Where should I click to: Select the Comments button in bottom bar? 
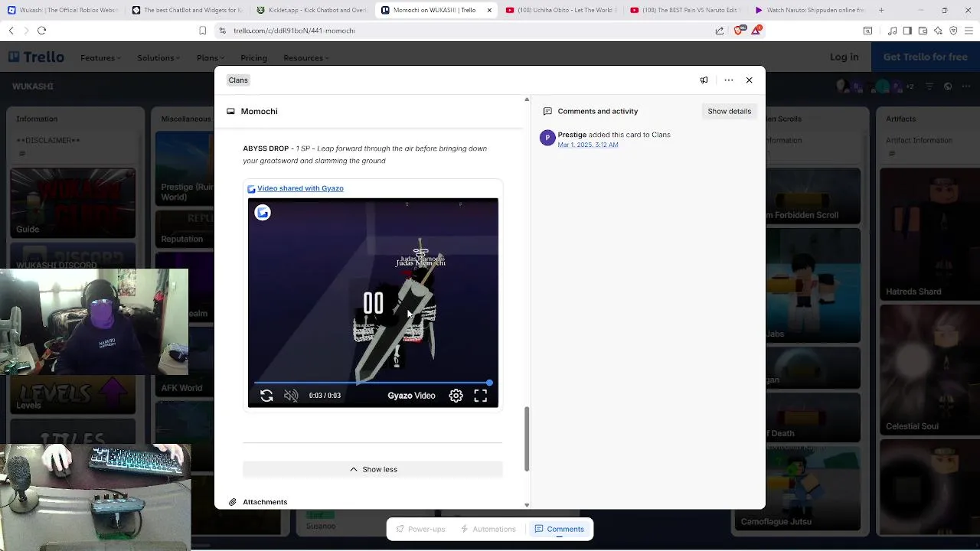560,529
